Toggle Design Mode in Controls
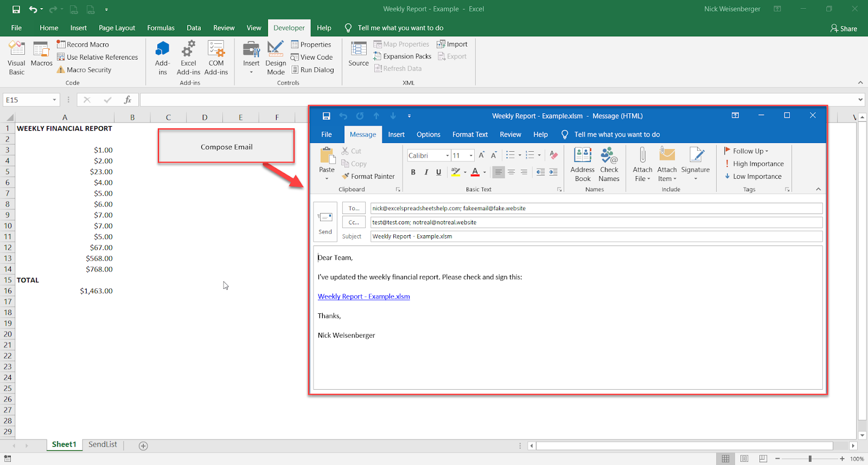The width and height of the screenshot is (868, 465). (x=276, y=58)
